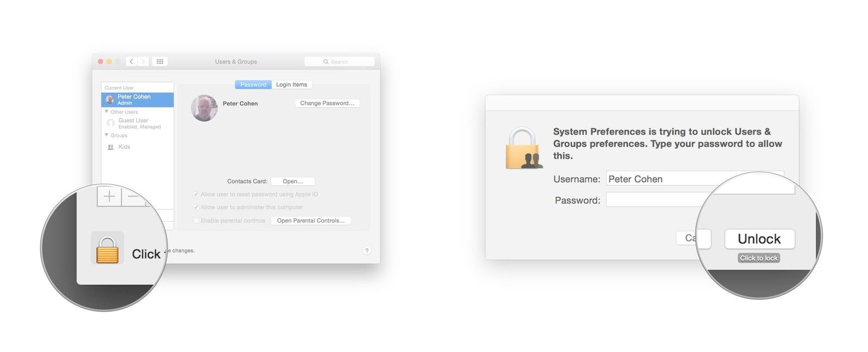Toggle Allow user to administer this computer
868x352 pixels.
[196, 207]
